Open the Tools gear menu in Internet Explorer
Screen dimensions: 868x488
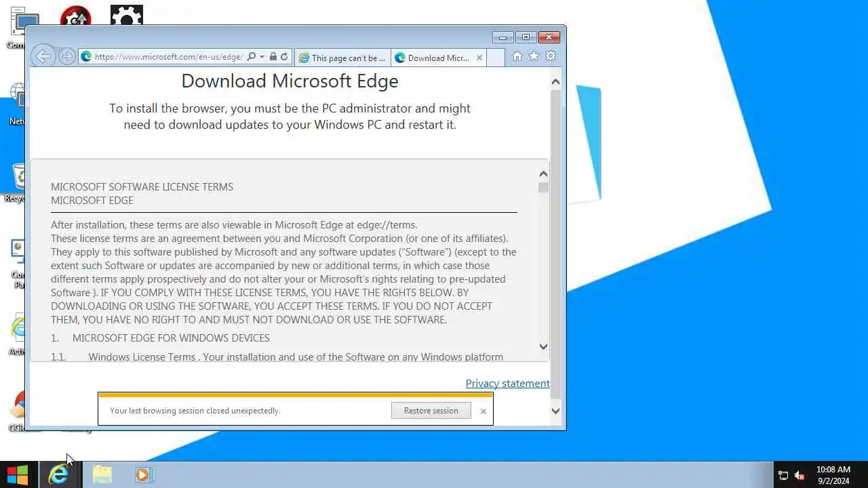(x=551, y=56)
